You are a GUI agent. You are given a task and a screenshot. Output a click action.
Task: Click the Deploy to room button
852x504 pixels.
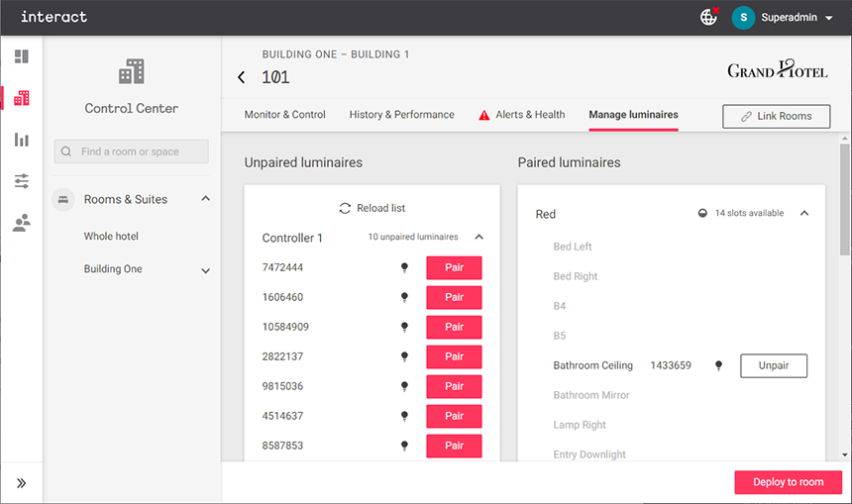click(x=788, y=482)
